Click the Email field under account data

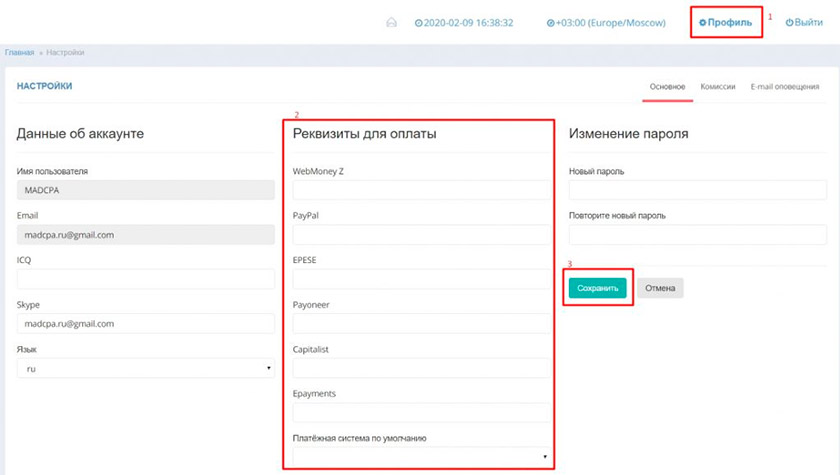pyautogui.click(x=146, y=235)
